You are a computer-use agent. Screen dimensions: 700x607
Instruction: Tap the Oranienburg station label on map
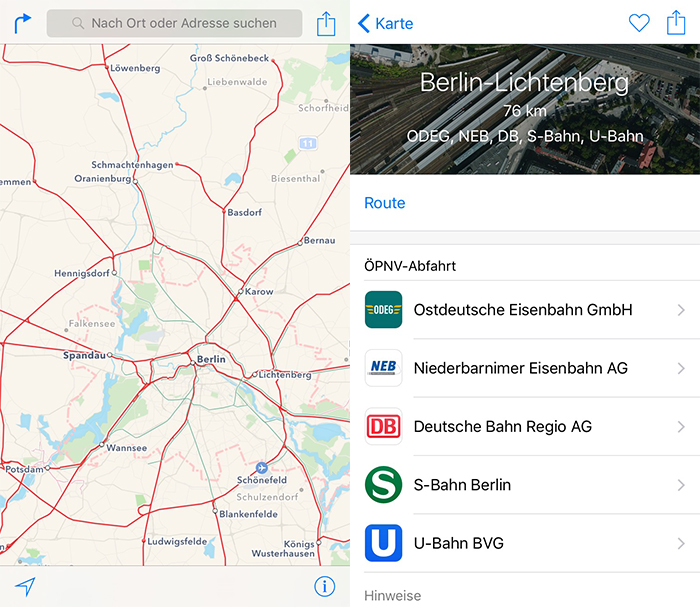(x=103, y=179)
